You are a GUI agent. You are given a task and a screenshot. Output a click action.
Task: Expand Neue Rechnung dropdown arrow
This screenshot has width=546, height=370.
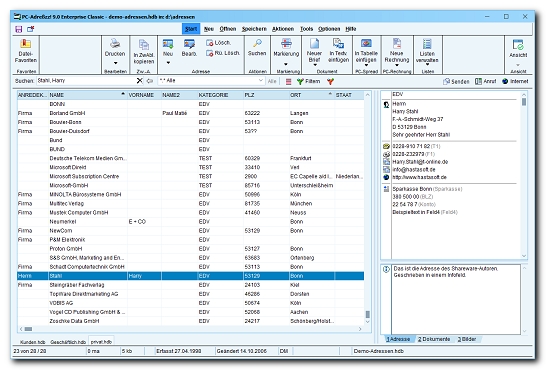(x=397, y=65)
